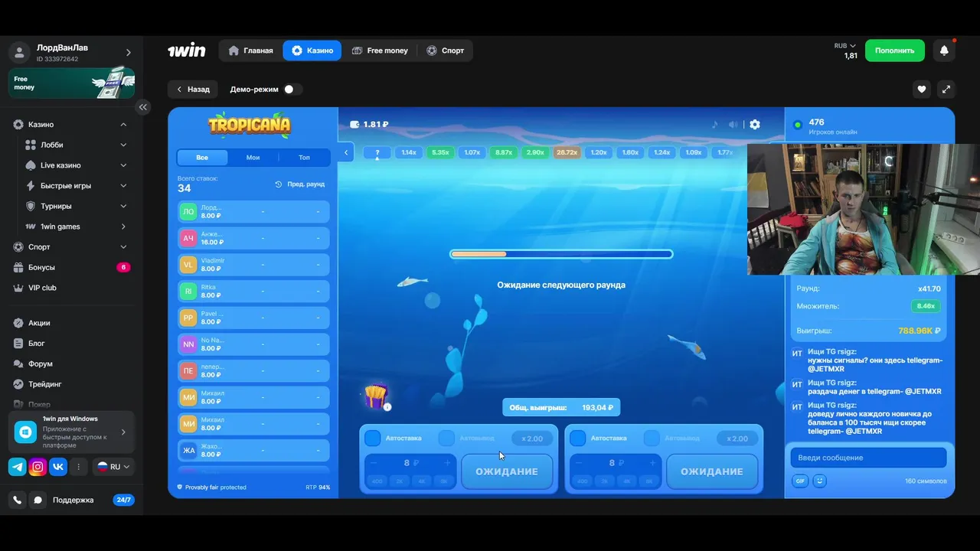The width and height of the screenshot is (980, 551).
Task: Go Back (Назад) from the game
Action: 193,90
